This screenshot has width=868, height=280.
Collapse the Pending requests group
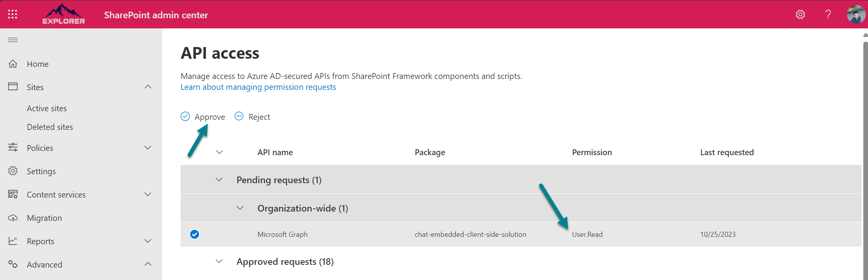[219, 180]
